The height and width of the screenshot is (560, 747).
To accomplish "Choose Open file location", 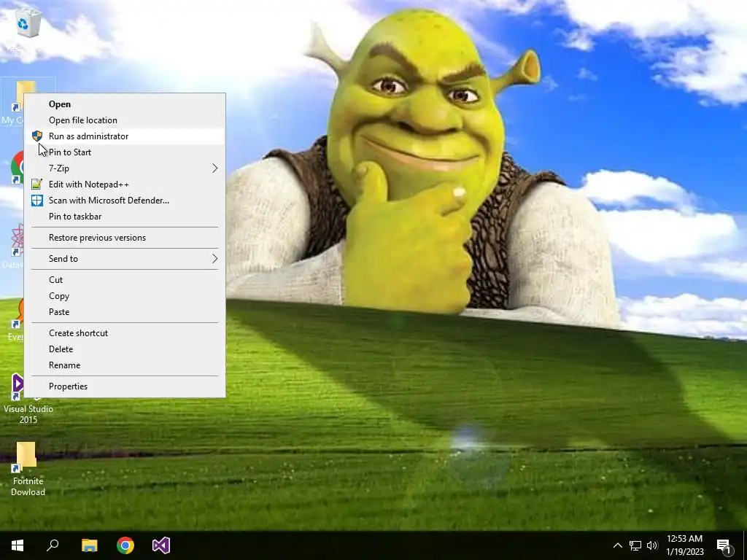I will [125, 120].
